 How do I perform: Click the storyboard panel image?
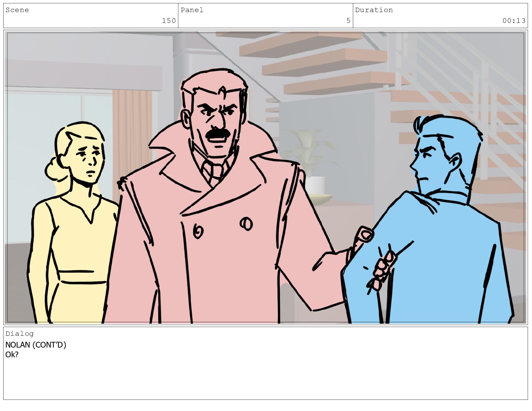pos(266,178)
